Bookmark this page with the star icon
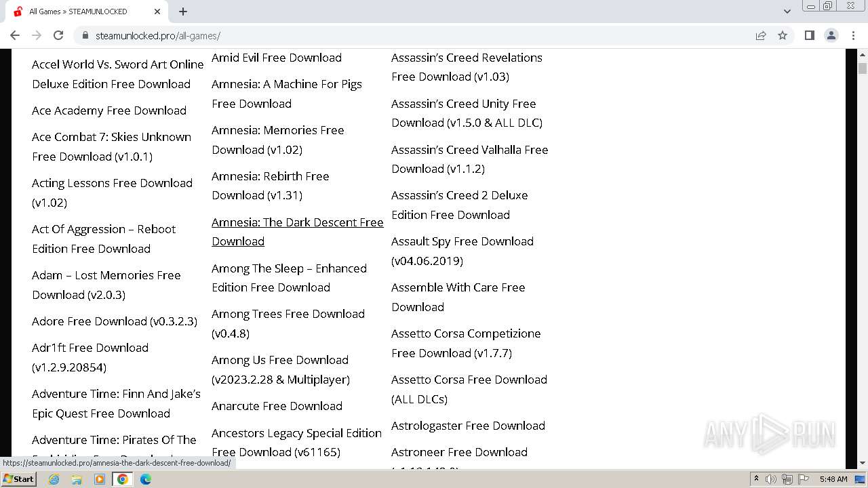This screenshot has height=488, width=868. click(783, 35)
